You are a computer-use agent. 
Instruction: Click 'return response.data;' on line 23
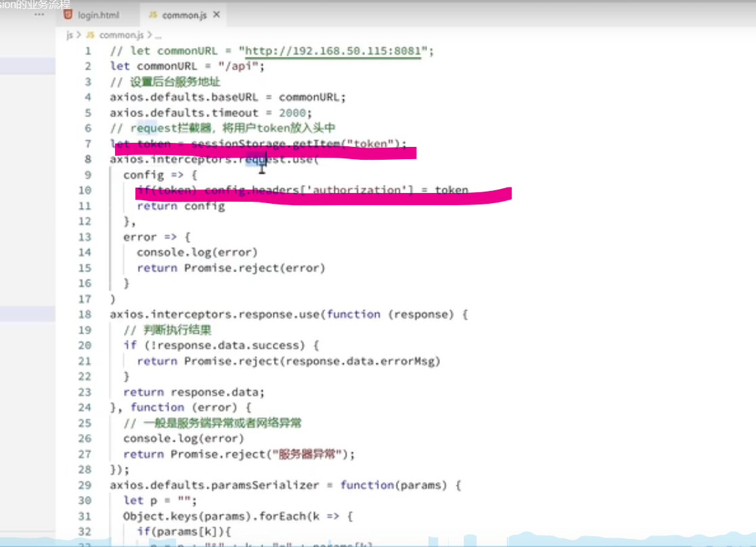[x=194, y=392]
